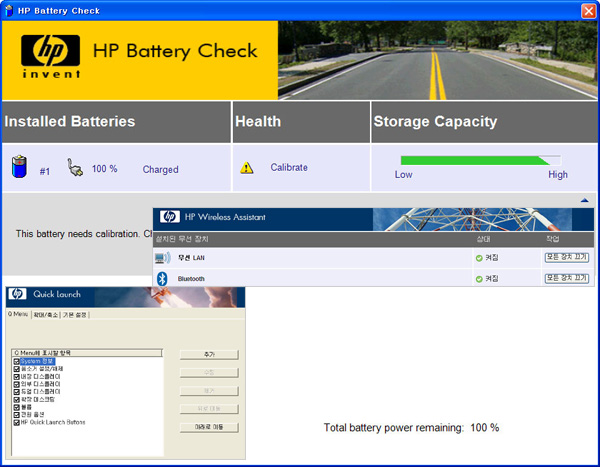
Task: Click the green Storage Capacity bar
Action: 475,160
